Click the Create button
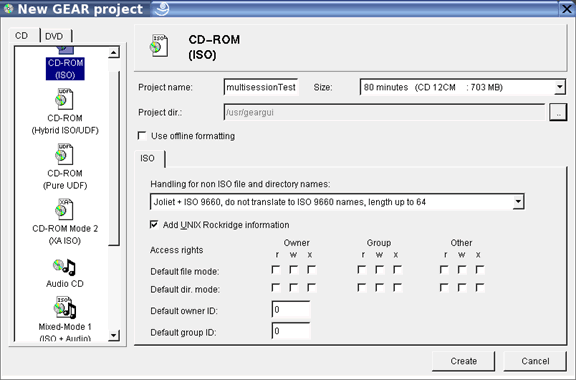This screenshot has height=380, width=576. (463, 361)
